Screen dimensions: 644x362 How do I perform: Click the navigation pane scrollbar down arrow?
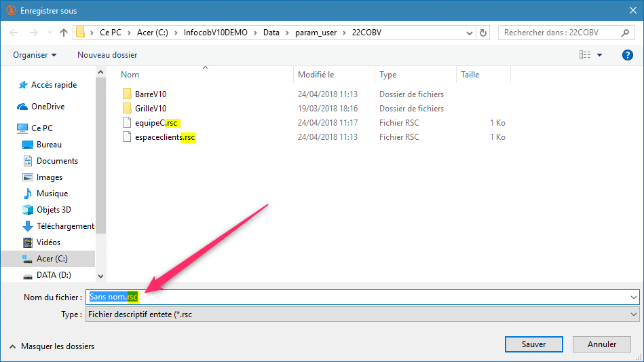point(100,276)
